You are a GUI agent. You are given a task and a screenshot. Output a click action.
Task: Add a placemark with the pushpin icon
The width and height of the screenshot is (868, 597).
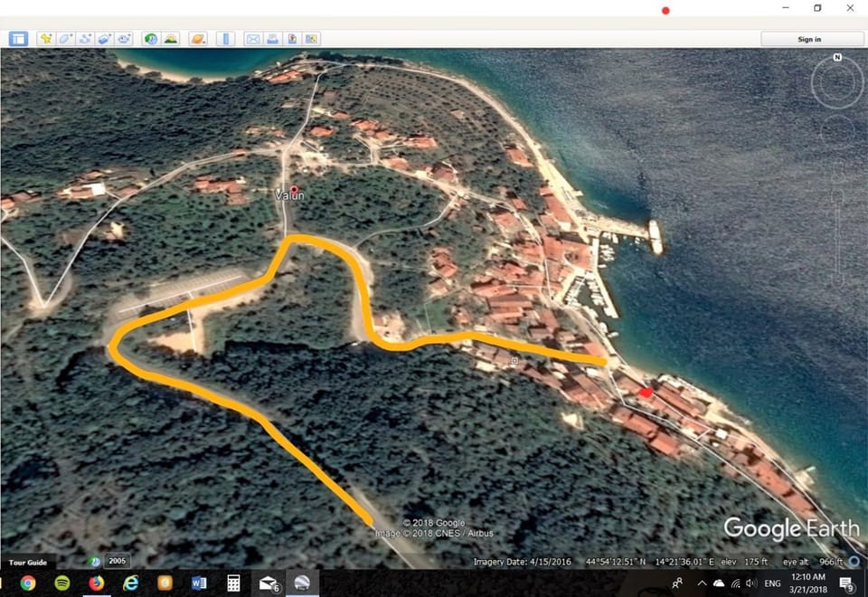pyautogui.click(x=46, y=39)
